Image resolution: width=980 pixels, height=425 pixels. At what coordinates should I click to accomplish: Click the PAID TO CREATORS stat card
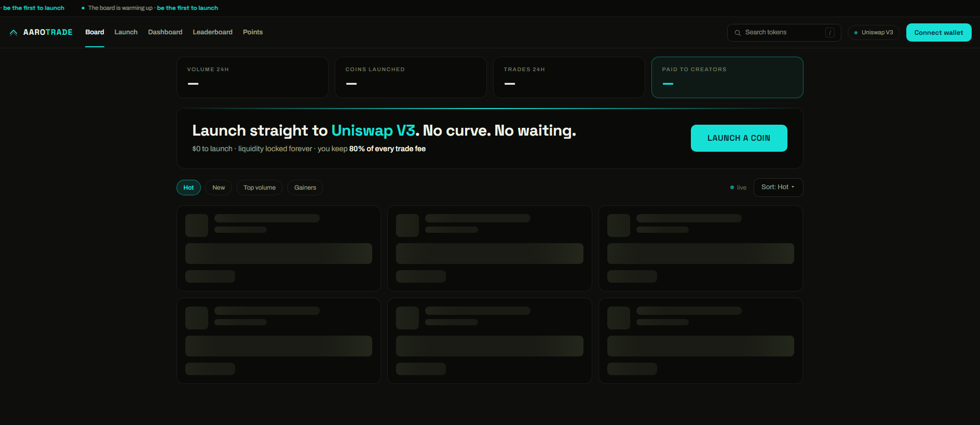coord(727,77)
